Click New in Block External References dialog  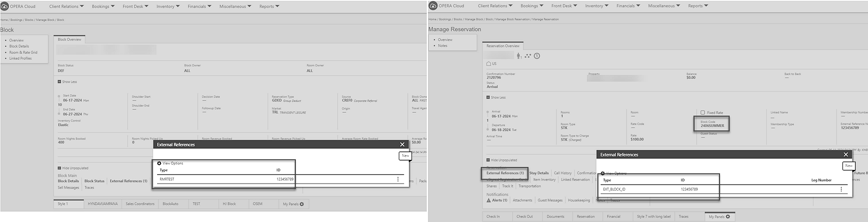click(x=405, y=156)
